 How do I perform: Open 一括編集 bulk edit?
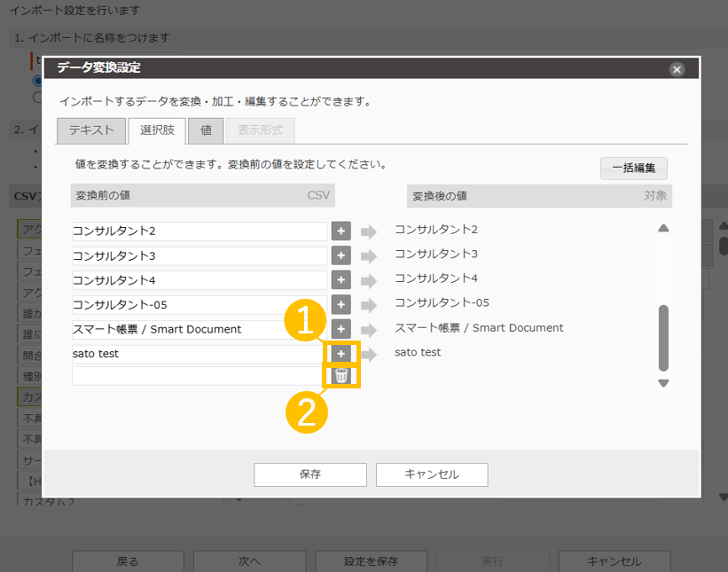633,168
